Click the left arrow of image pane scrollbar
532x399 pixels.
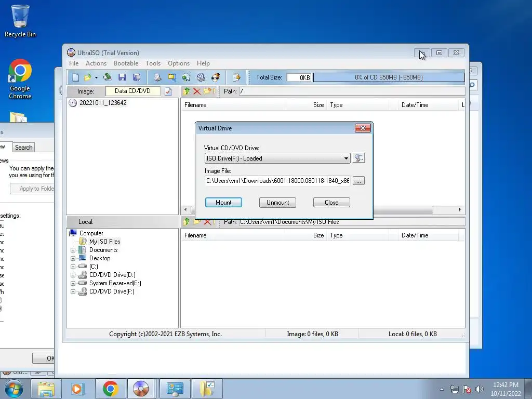(185, 210)
